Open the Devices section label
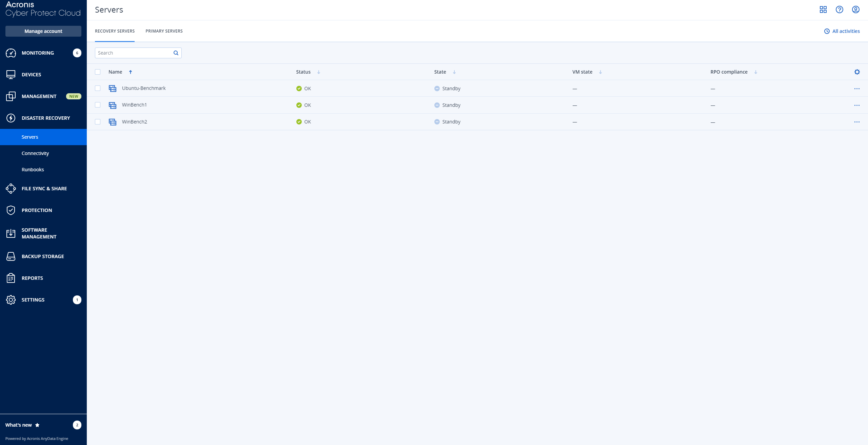 pos(31,75)
